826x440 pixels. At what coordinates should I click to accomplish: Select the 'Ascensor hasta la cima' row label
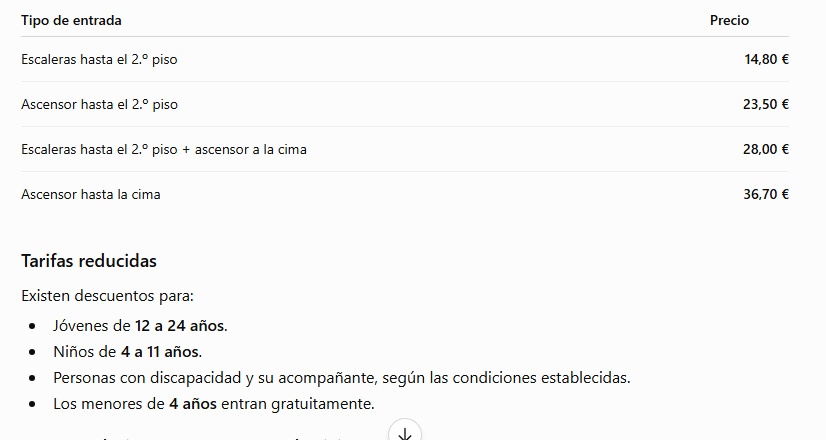pos(91,194)
